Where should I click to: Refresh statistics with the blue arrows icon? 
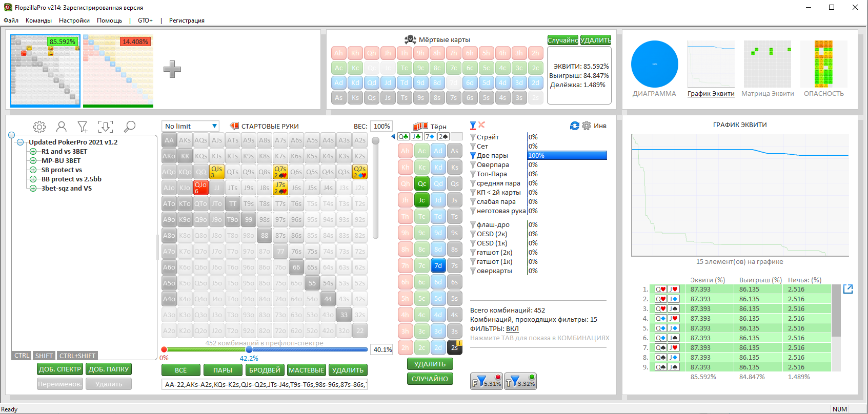click(575, 126)
